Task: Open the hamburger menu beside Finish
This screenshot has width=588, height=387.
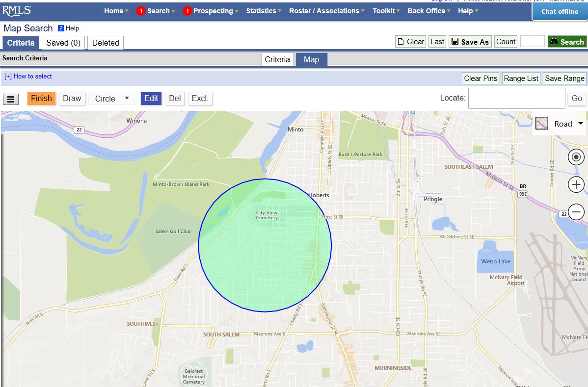Action: [x=10, y=98]
